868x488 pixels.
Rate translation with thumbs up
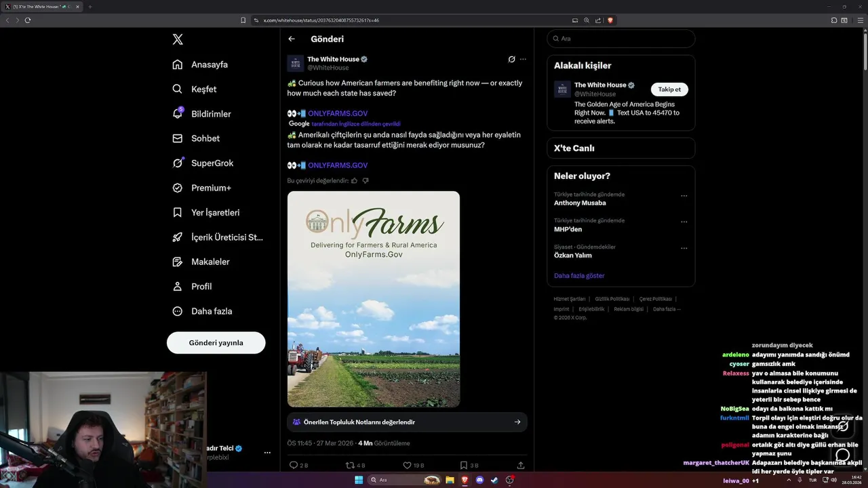pos(355,181)
